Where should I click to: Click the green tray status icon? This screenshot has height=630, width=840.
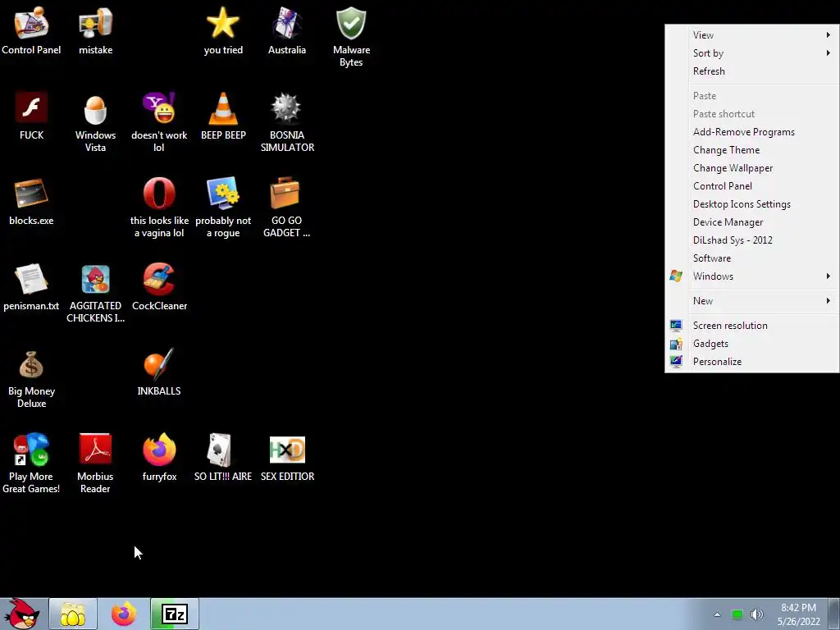(x=737, y=614)
